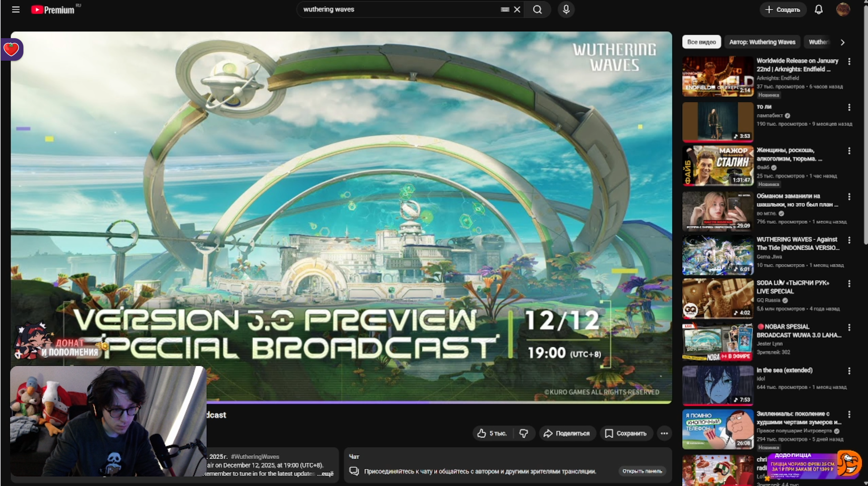This screenshot has height=486, width=868.
Task: Clear the search box with X
Action: click(517, 9)
